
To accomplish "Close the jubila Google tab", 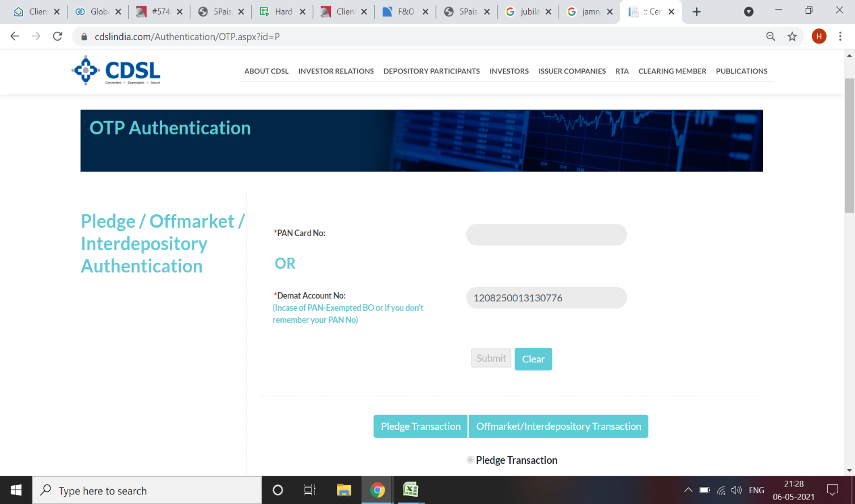I will click(x=548, y=11).
